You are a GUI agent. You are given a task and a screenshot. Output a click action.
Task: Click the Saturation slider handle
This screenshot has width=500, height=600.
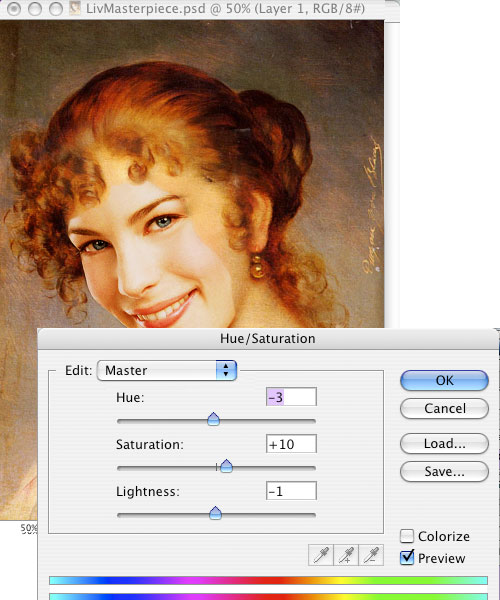coord(226,466)
